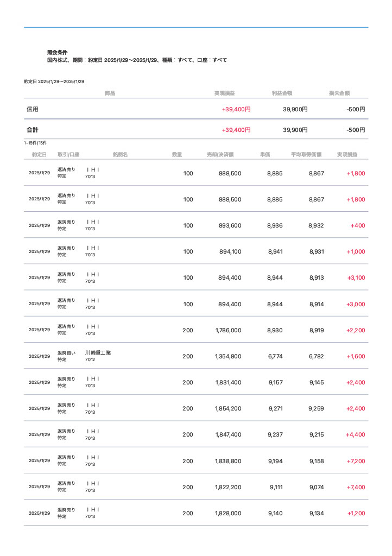392x556 pixels.
Task: Click the 取引/口座 column header
Action: pos(68,155)
